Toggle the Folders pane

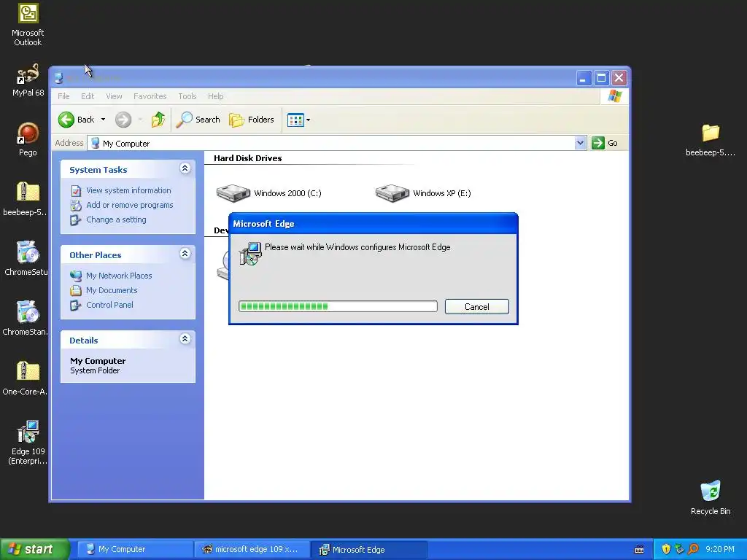tap(252, 120)
